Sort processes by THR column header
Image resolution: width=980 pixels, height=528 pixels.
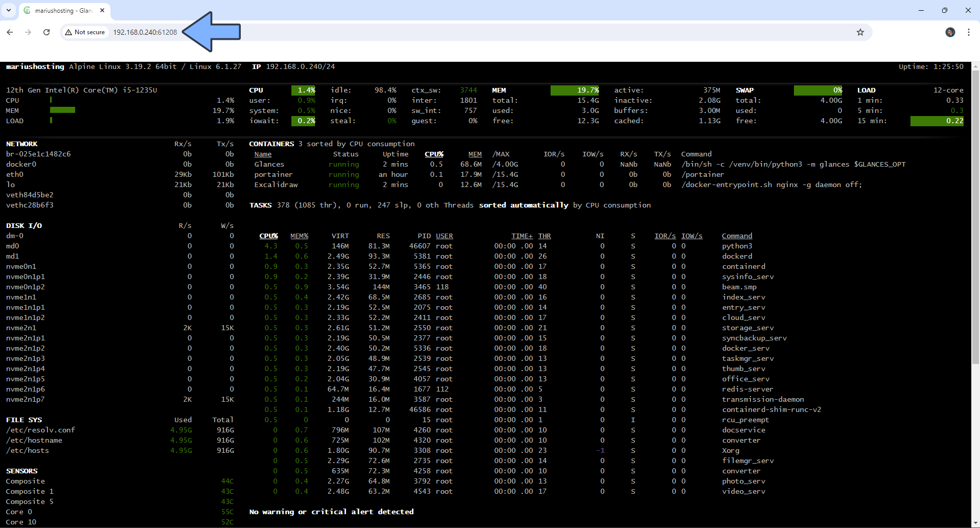coord(544,236)
